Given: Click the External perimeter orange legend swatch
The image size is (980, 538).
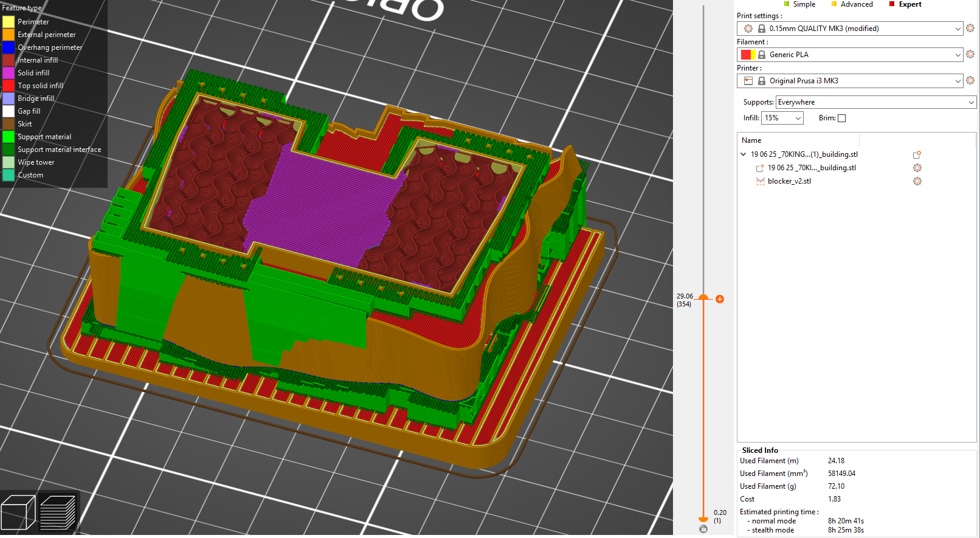Looking at the screenshot, I should [x=9, y=35].
